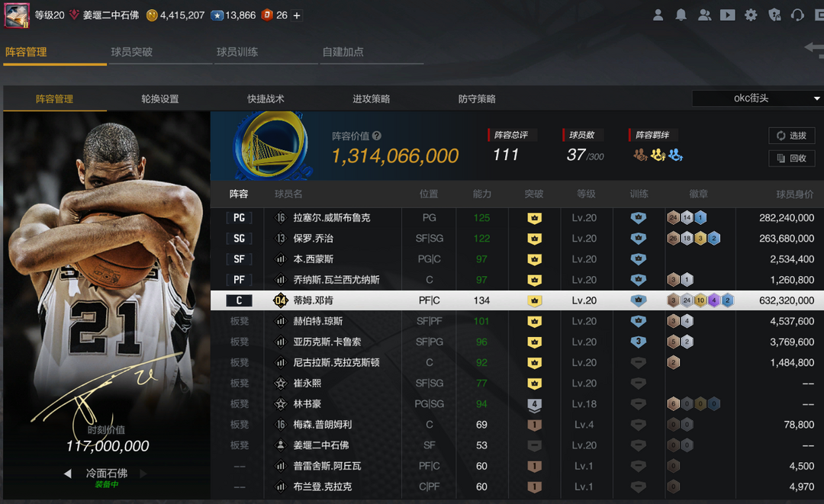Click the plus icon to add diamonds

point(297,15)
